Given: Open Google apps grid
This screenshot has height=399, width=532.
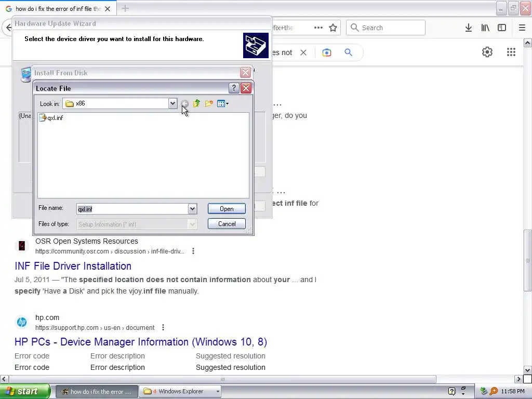Looking at the screenshot, I should 511,52.
